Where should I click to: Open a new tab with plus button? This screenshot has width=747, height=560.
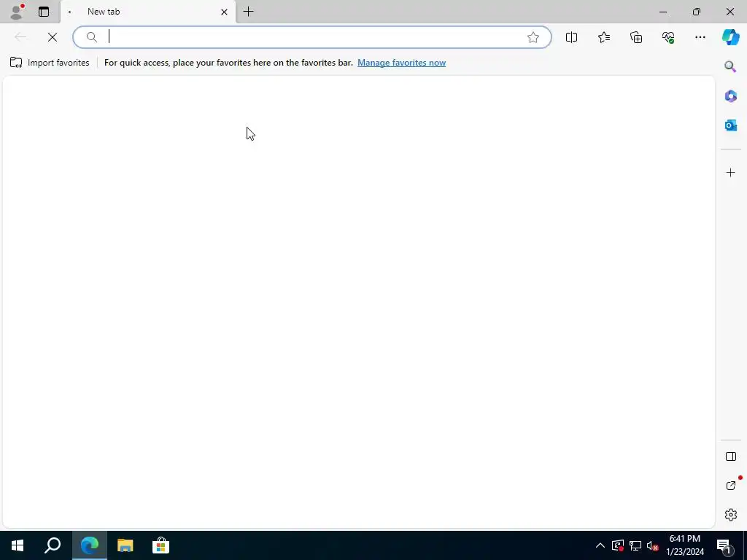[x=248, y=12]
